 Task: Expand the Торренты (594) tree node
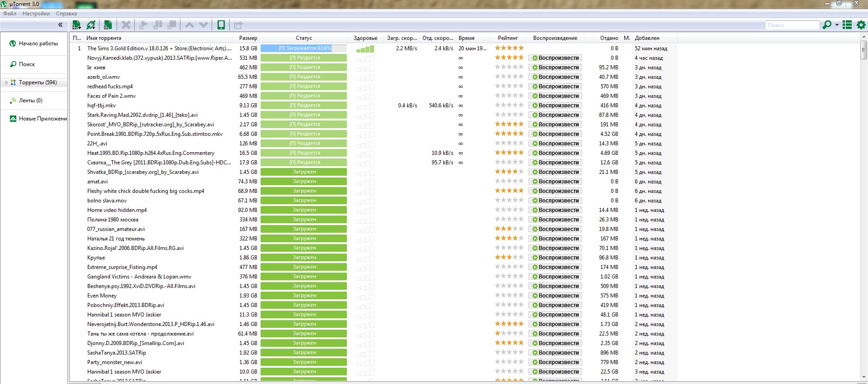tap(6, 82)
